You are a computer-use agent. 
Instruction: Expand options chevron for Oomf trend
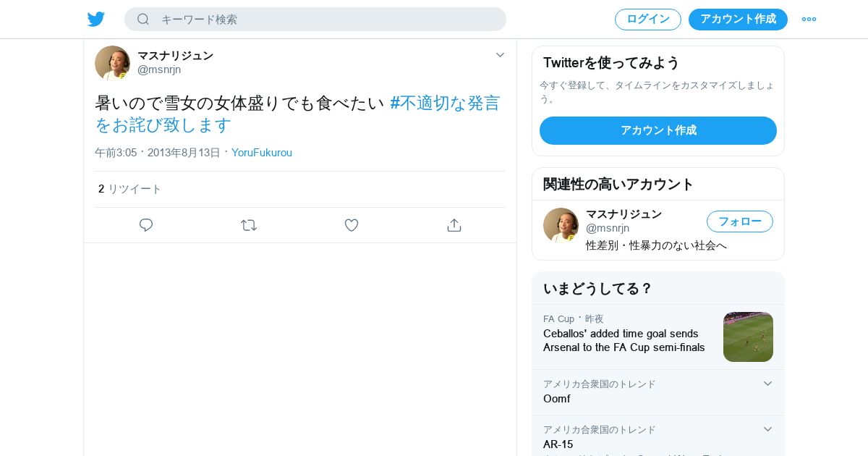click(767, 384)
